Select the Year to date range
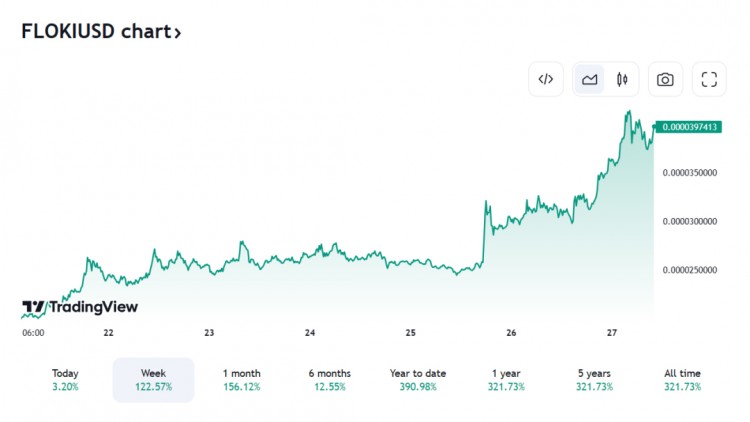 tap(418, 380)
